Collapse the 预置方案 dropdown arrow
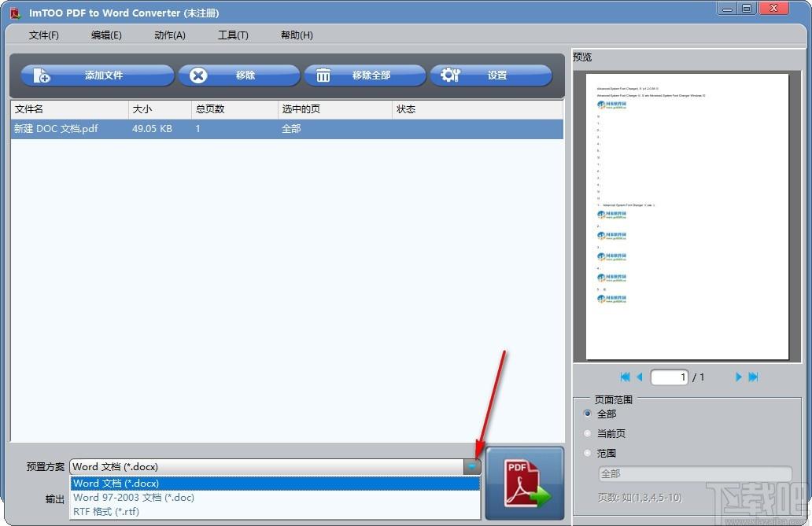The image size is (812, 526). click(472, 466)
